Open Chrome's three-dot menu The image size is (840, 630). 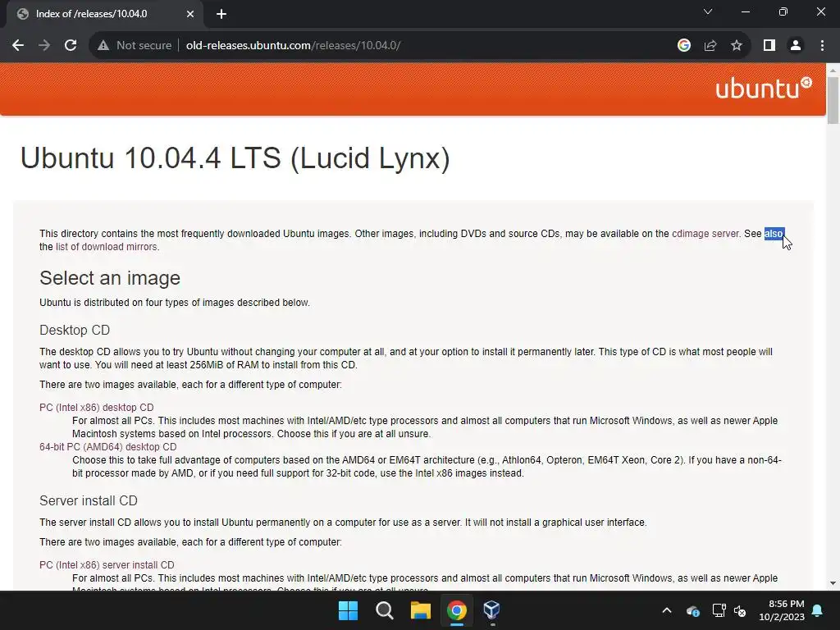[822, 46]
